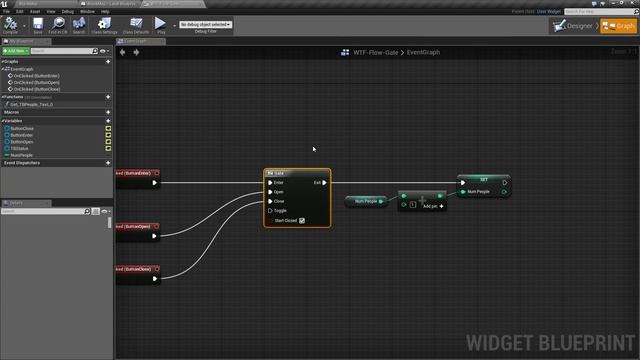Expand the Event Dispatchers section

pyautogui.click(x=22, y=163)
